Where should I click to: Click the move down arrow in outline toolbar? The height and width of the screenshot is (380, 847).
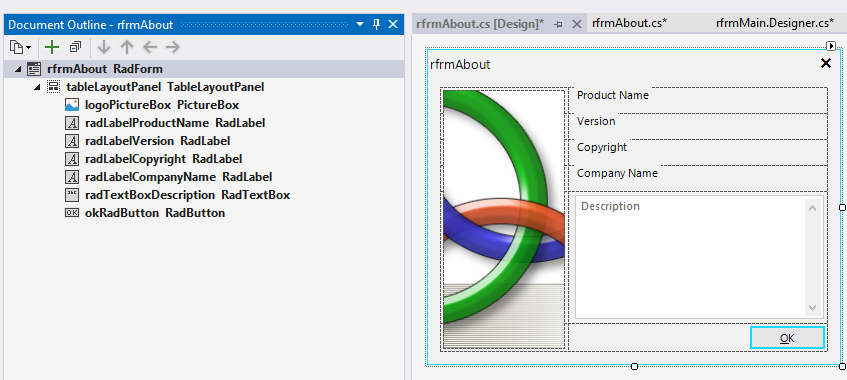coord(104,48)
